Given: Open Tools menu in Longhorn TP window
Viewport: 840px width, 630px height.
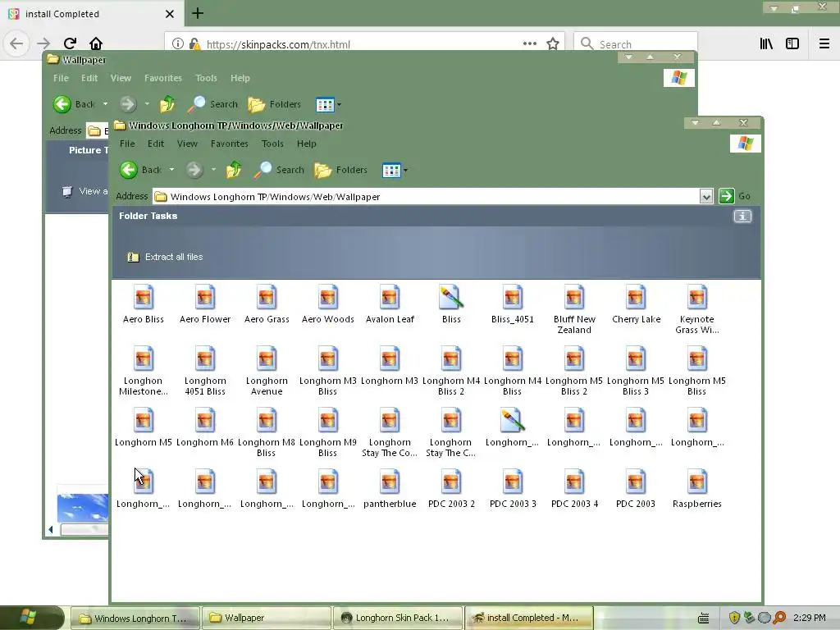Looking at the screenshot, I should click(x=272, y=144).
